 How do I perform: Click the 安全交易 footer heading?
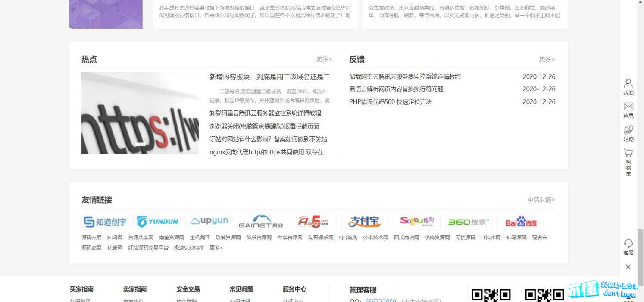(x=188, y=289)
